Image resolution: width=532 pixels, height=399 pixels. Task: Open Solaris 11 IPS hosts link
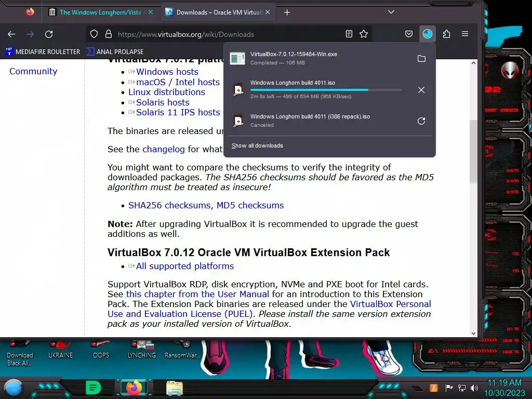178,112
